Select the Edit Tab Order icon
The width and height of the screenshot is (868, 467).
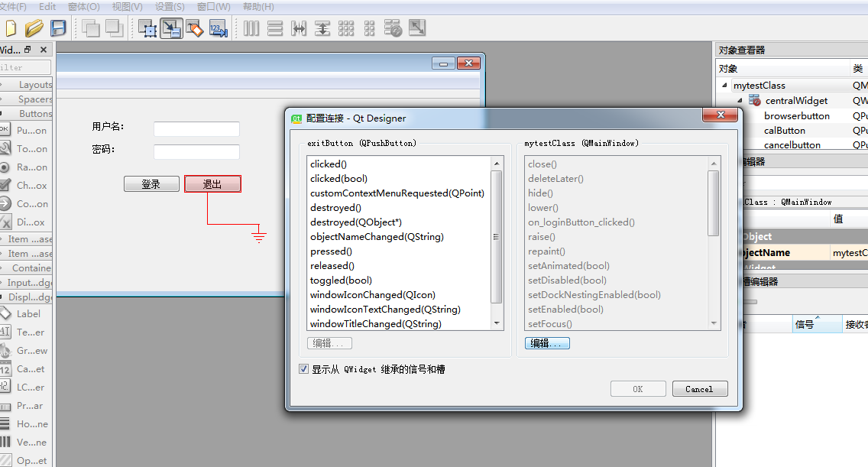coord(218,28)
